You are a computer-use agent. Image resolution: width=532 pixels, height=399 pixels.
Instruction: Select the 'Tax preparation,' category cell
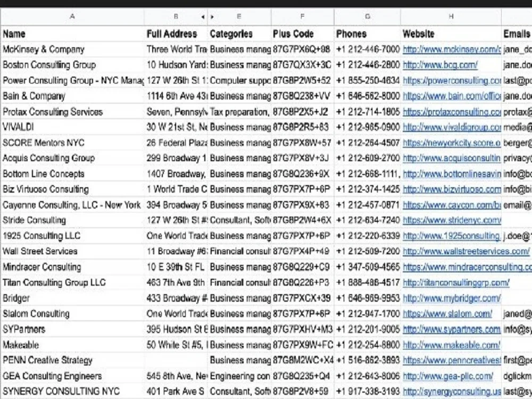239,112
